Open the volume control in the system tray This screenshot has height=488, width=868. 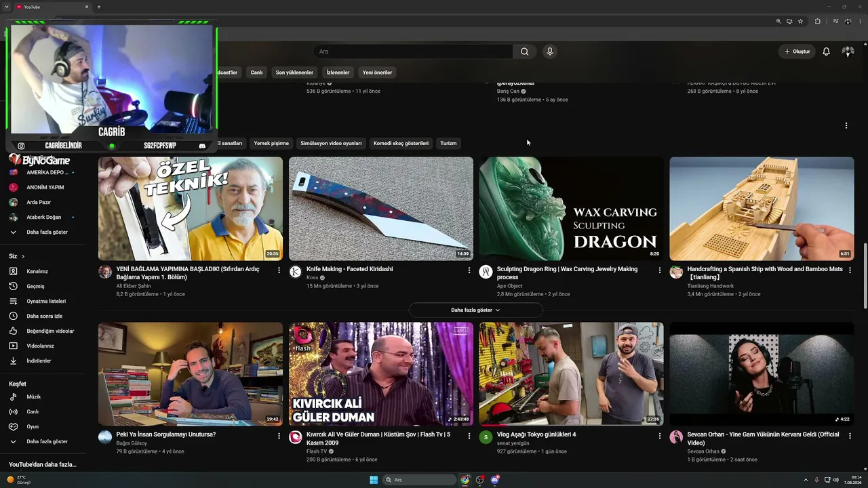[835, 480]
